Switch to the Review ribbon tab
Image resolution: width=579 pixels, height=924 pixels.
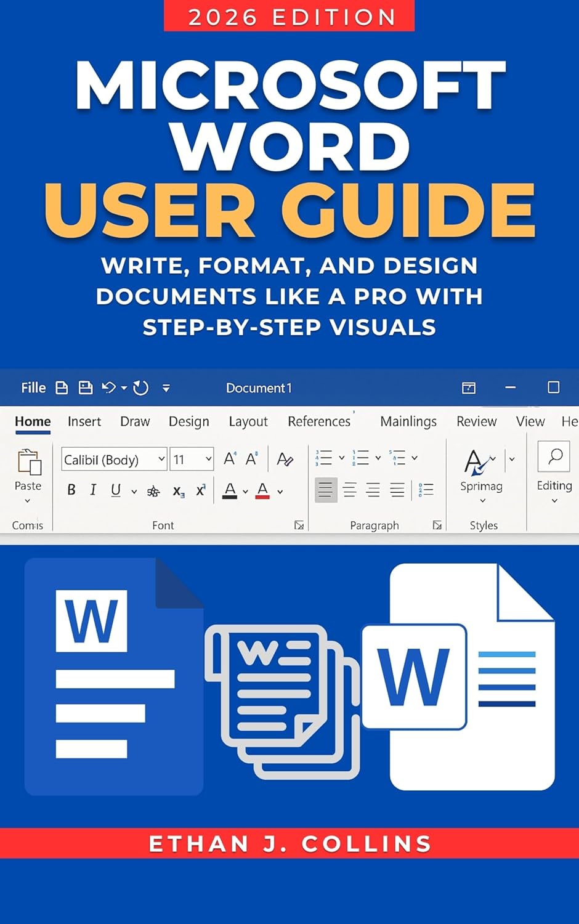477,421
